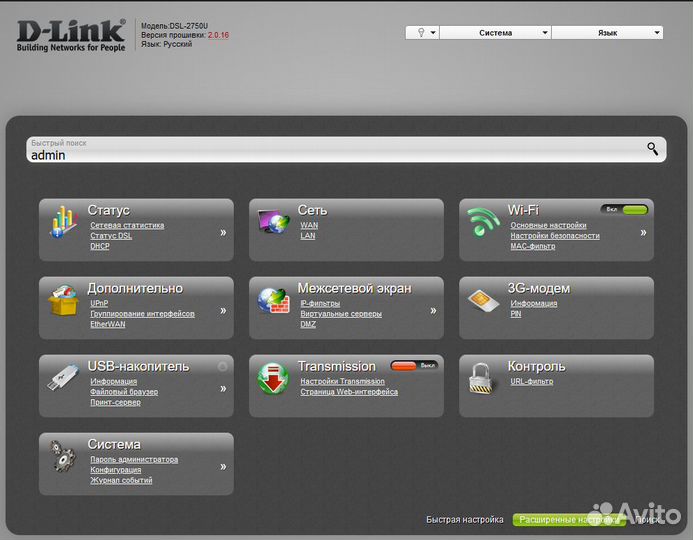Click the D-Link logo
Image resolution: width=693 pixels, height=540 pixels.
tap(71, 35)
